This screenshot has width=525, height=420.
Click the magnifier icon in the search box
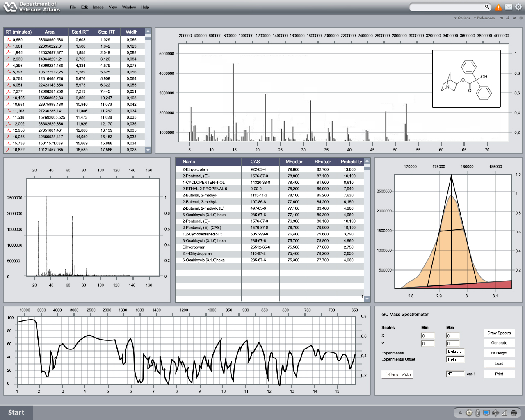point(487,7)
